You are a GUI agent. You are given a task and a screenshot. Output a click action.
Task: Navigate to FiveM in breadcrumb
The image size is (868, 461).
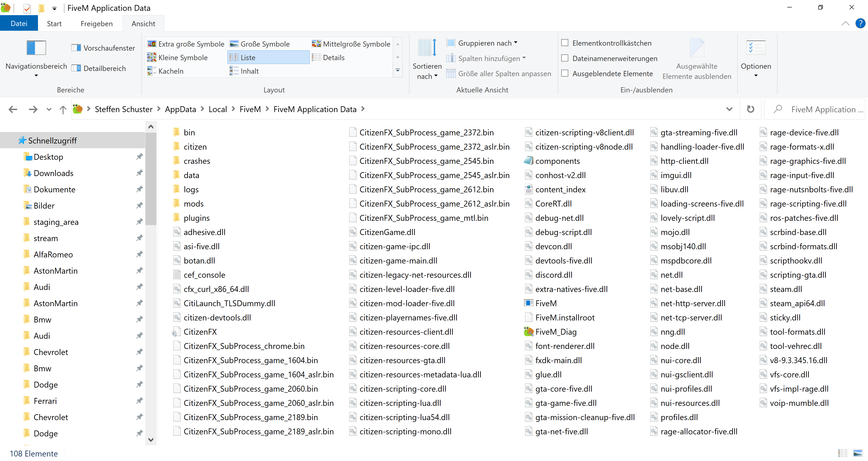coord(250,109)
